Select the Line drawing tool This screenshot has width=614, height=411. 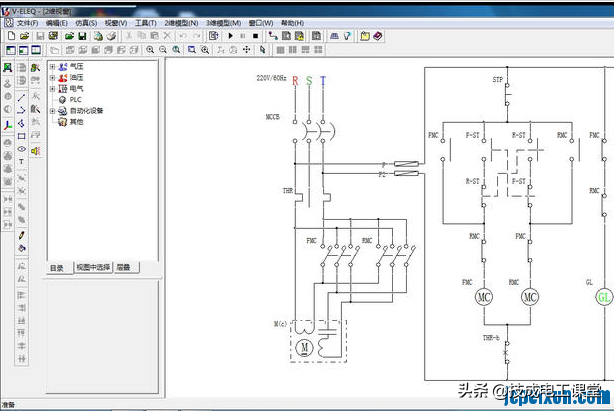point(22,97)
